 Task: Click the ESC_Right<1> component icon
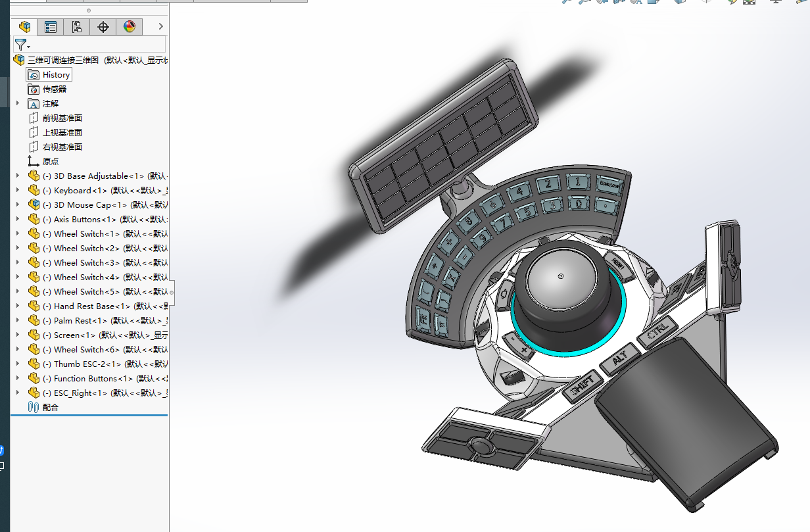tap(34, 393)
